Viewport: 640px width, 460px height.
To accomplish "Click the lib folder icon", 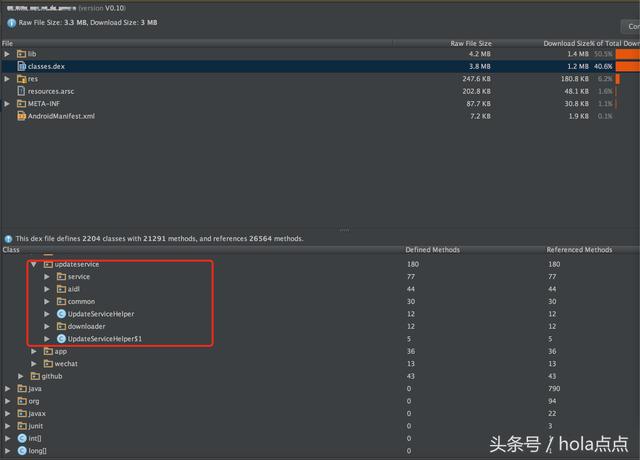I will [x=22, y=54].
